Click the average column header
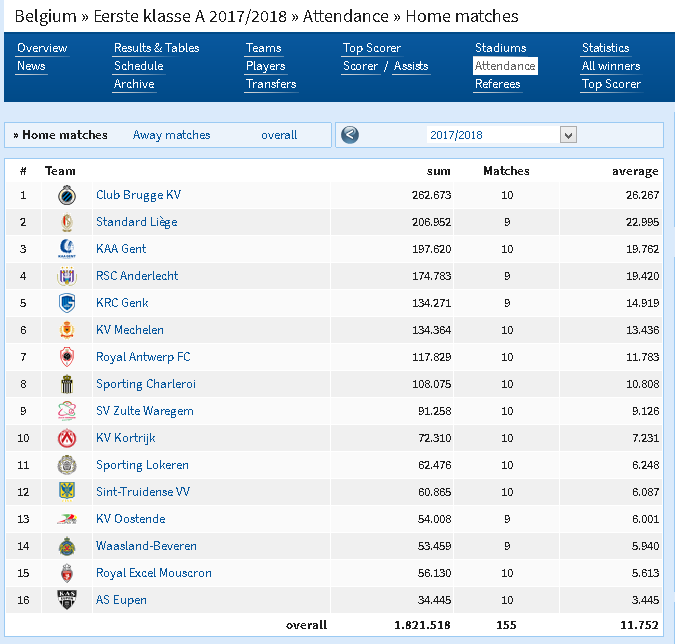This screenshot has width=675, height=644. [635, 172]
